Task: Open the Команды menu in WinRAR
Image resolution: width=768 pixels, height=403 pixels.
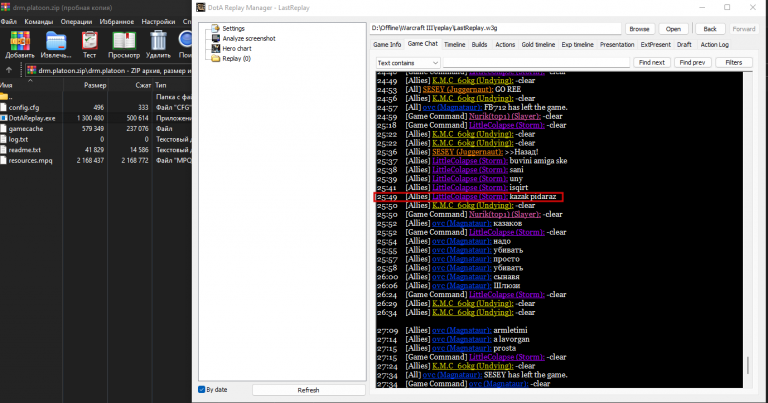Action: (x=39, y=22)
